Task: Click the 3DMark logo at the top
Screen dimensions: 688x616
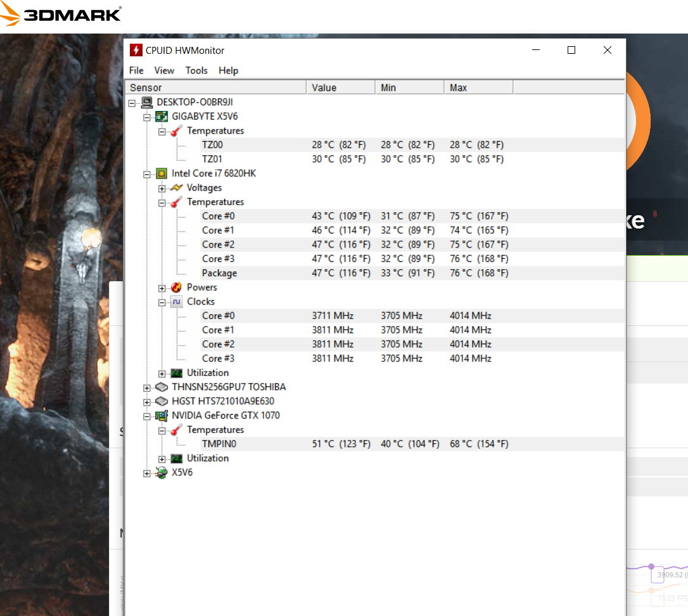Action: [61, 15]
